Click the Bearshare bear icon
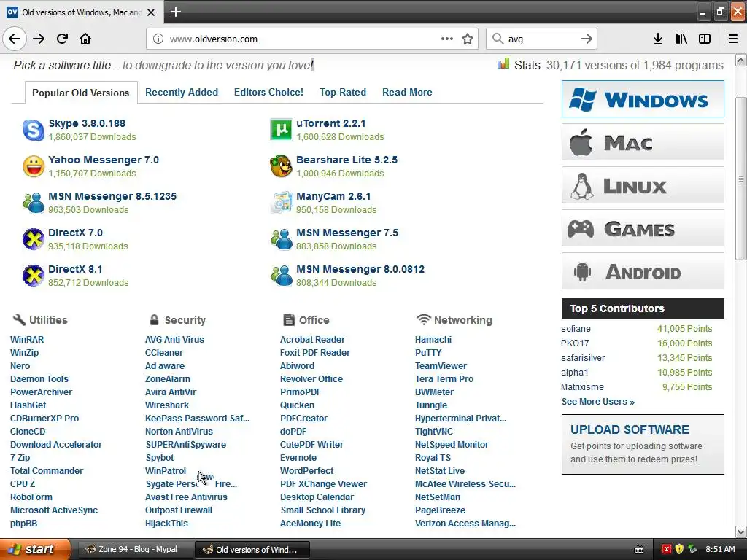 click(281, 166)
